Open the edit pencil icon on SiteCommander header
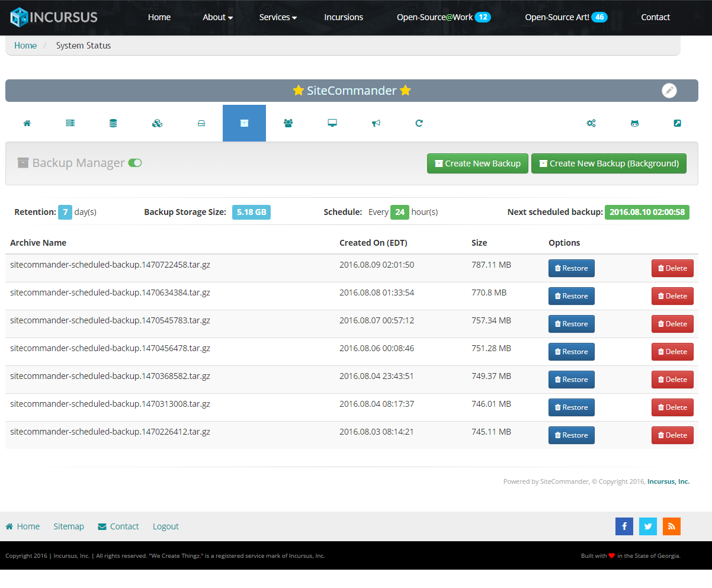Screen dimensions: 712x588 pyautogui.click(x=669, y=91)
